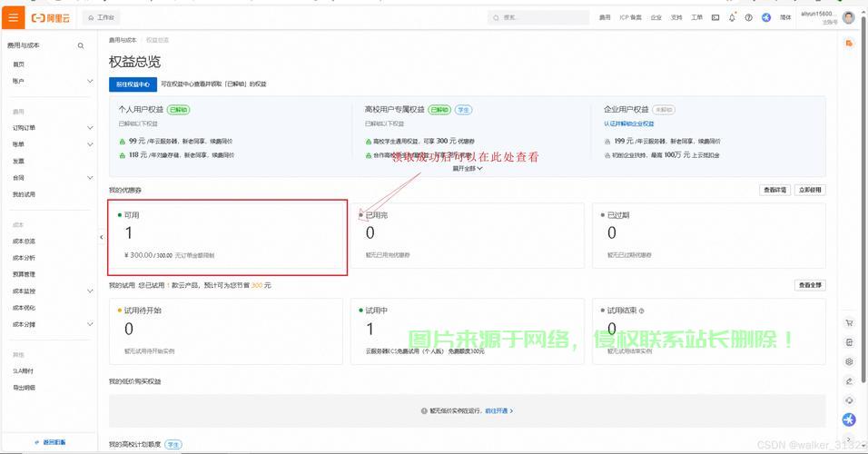Image resolution: width=868 pixels, height=454 pixels.
Task: Collapse the sidebar with the arrow handle
Action: (x=102, y=237)
